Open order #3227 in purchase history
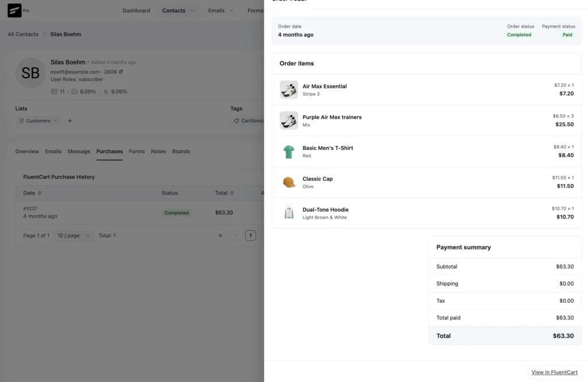The height and width of the screenshot is (382, 588). click(x=30, y=208)
